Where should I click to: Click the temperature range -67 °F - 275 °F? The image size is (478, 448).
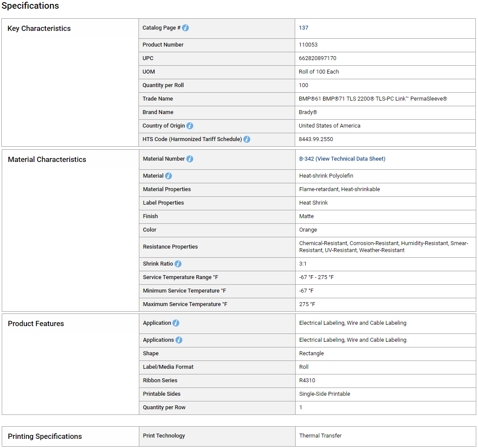[x=316, y=277]
